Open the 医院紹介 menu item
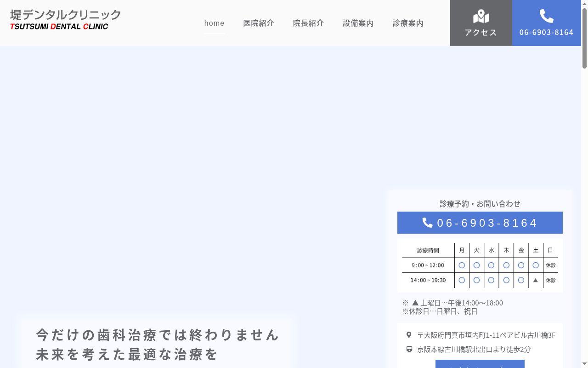The image size is (588, 368). 259,23
